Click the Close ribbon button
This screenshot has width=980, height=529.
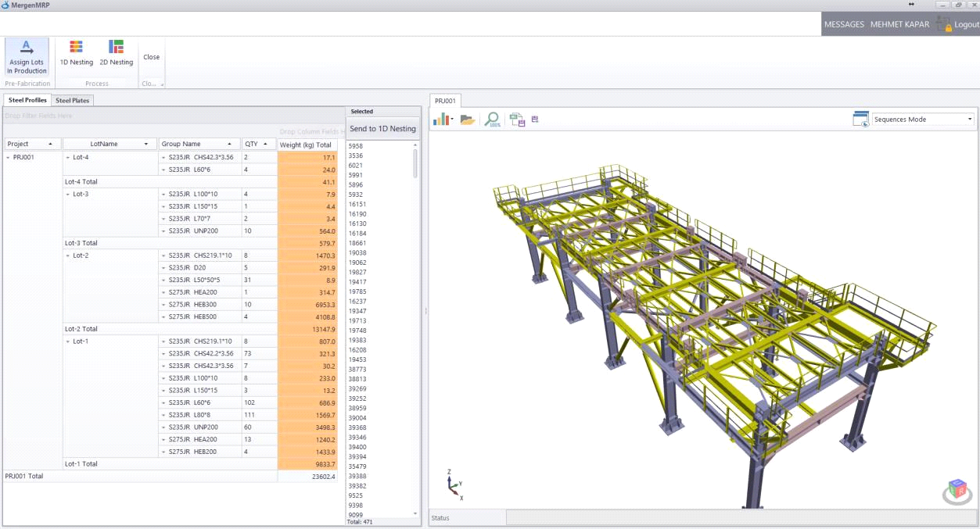[151, 57]
